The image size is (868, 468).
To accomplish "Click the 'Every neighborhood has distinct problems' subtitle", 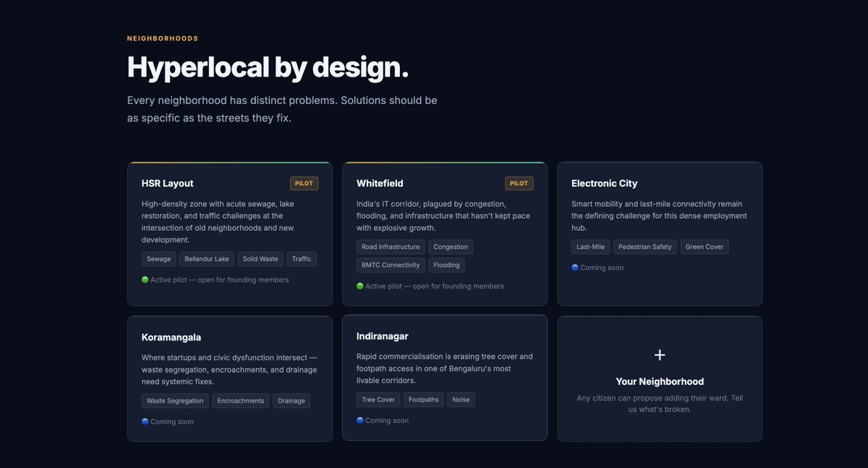I will tap(282, 109).
